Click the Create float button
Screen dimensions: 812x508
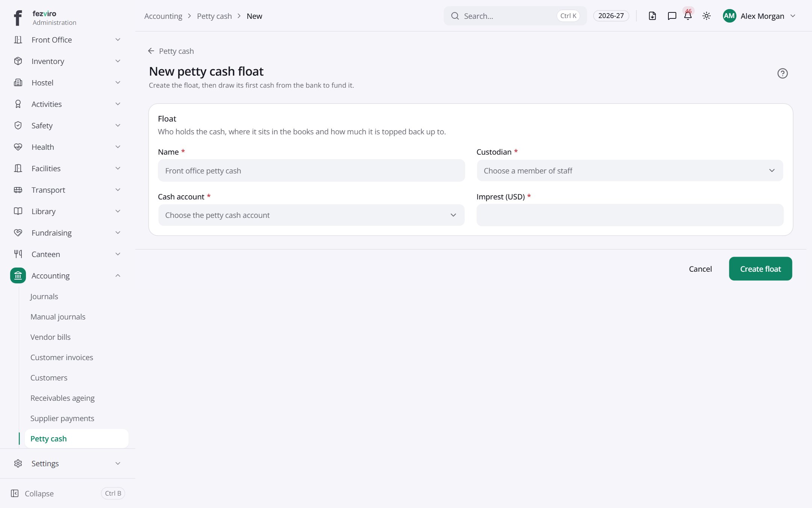(760, 269)
